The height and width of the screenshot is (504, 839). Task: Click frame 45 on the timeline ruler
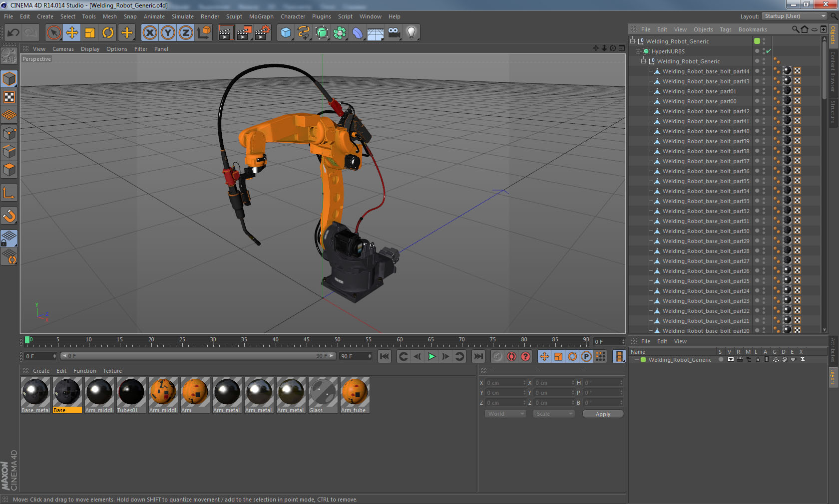pyautogui.click(x=306, y=341)
